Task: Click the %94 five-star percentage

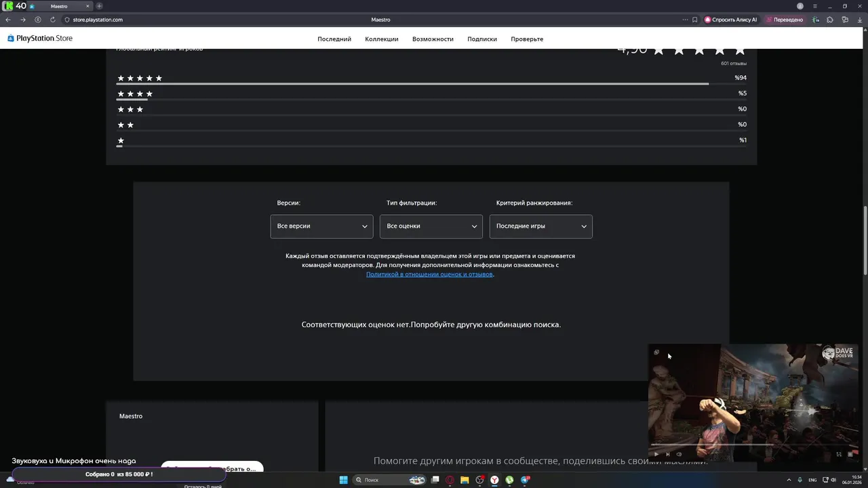Action: point(741,78)
